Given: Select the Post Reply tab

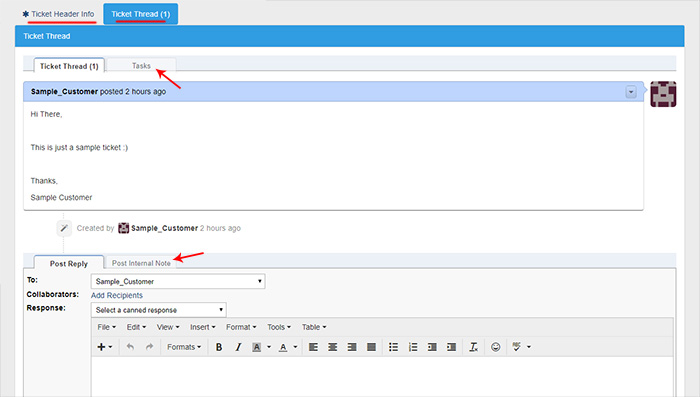Looking at the screenshot, I should pyautogui.click(x=69, y=263).
